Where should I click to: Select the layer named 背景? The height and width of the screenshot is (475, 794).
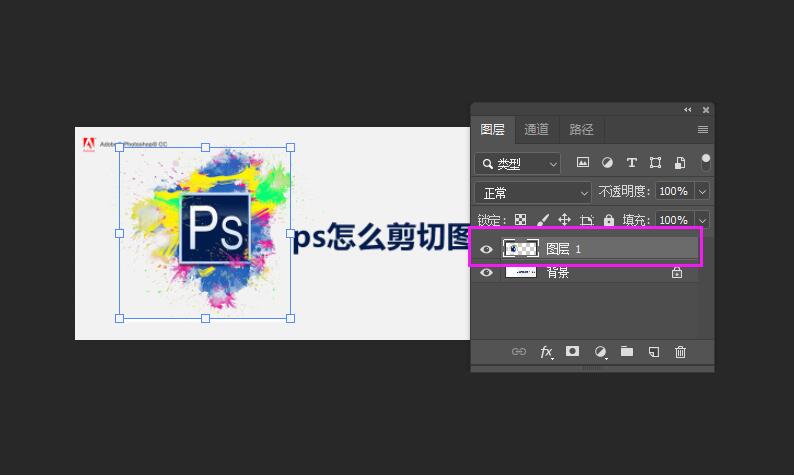(x=558, y=272)
